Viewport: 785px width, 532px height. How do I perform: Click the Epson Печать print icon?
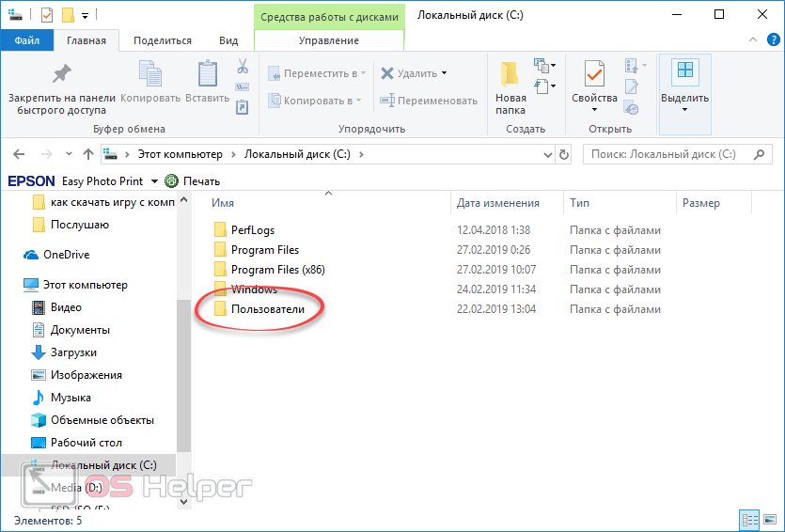click(x=171, y=181)
